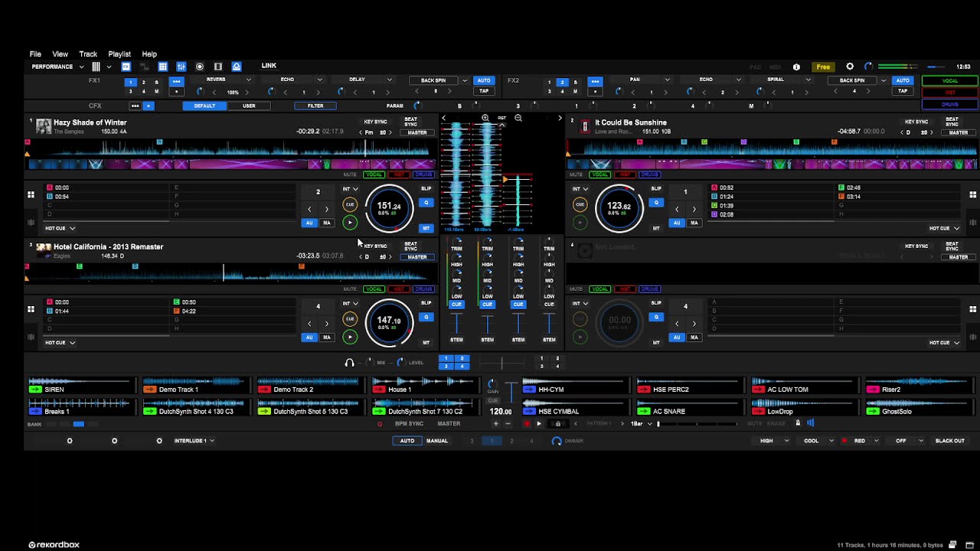Hit CUE on deck 1
Image resolution: width=980 pixels, height=551 pixels.
350,204
